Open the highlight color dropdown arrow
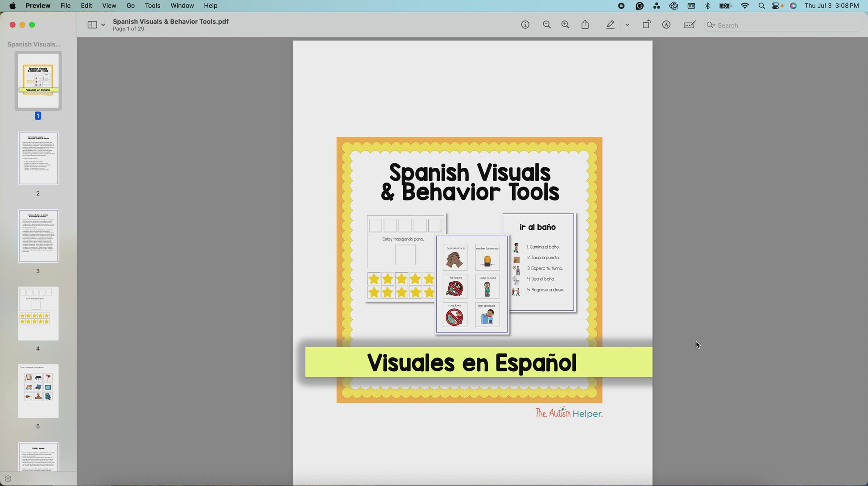Screen dimensions: 868x486 pos(627,25)
